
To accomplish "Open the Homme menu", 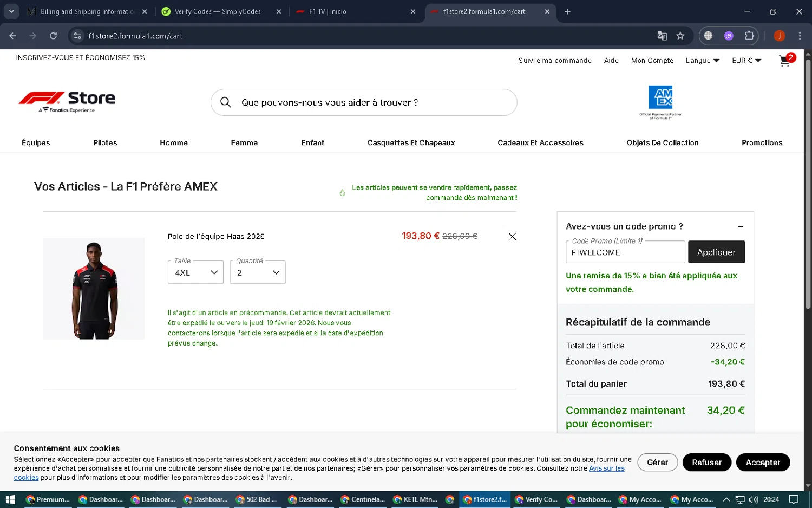I will pos(174,142).
